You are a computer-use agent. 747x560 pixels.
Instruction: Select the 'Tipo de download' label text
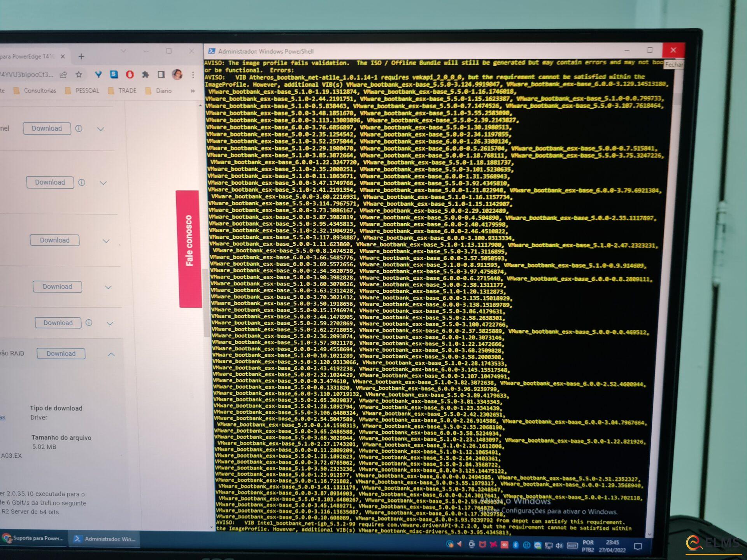[56, 408]
